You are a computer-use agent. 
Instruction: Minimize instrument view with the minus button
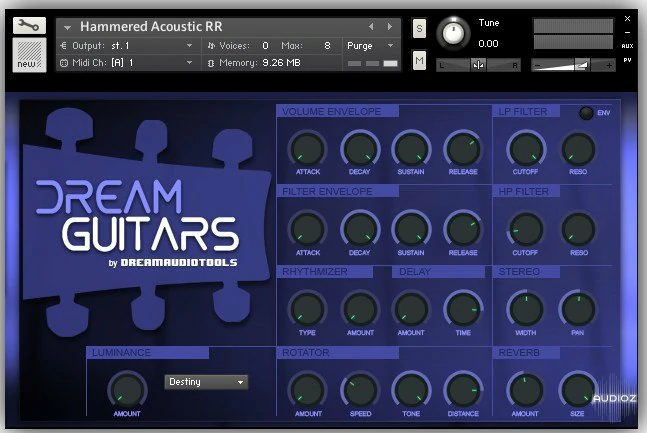click(x=627, y=33)
